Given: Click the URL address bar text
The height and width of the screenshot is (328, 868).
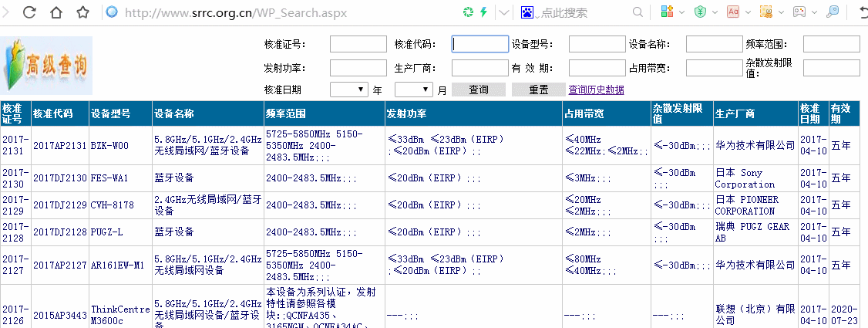Looking at the screenshot, I should click(236, 12).
